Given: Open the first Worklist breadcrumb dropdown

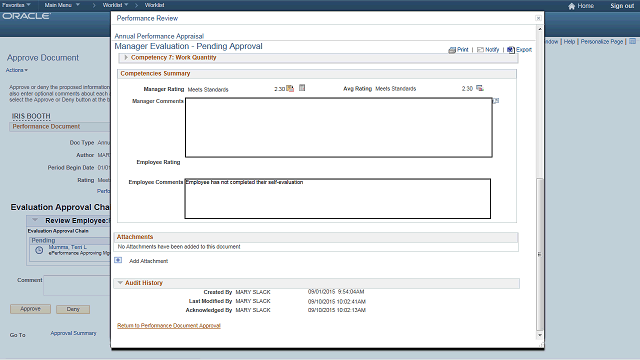Looking at the screenshot, I should 116,5.
